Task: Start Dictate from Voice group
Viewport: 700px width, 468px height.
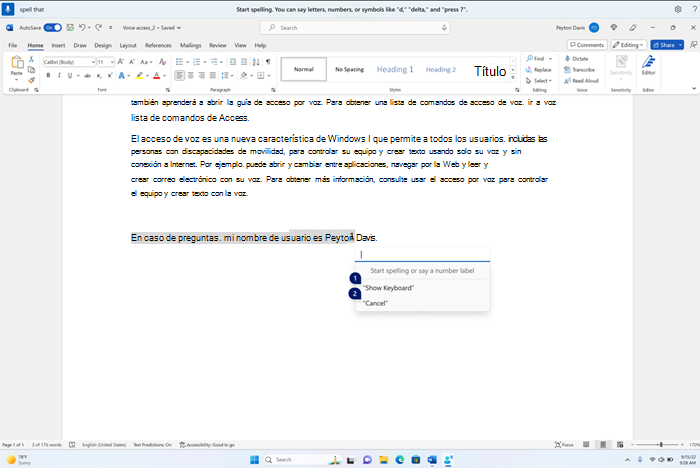Action: (576, 58)
